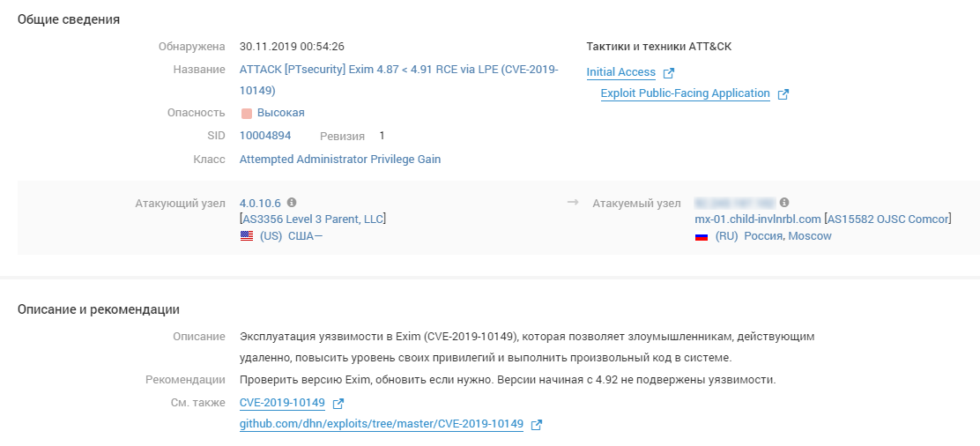Open external icon after github exploit link
This screenshot has width=980, height=446.
pyautogui.click(x=537, y=425)
